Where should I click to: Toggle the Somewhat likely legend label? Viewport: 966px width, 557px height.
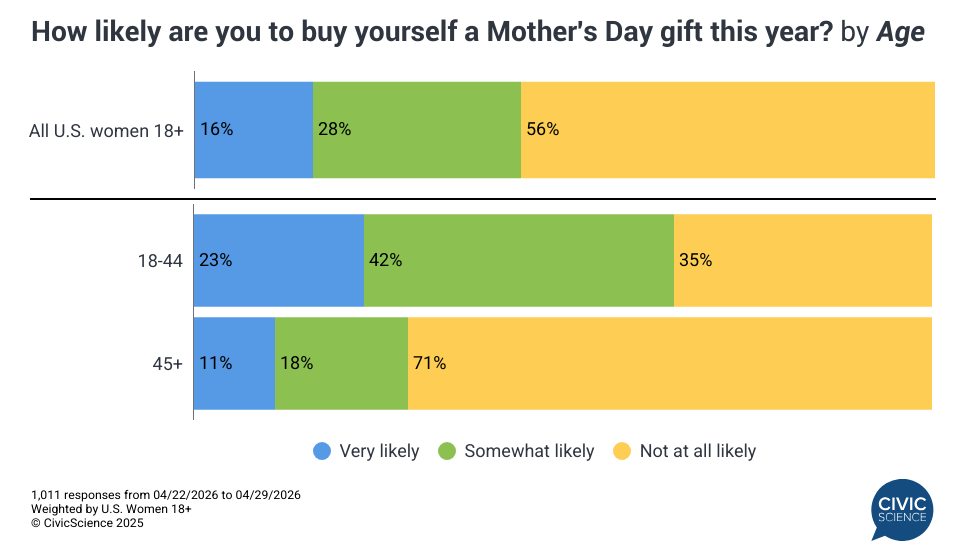tap(530, 451)
